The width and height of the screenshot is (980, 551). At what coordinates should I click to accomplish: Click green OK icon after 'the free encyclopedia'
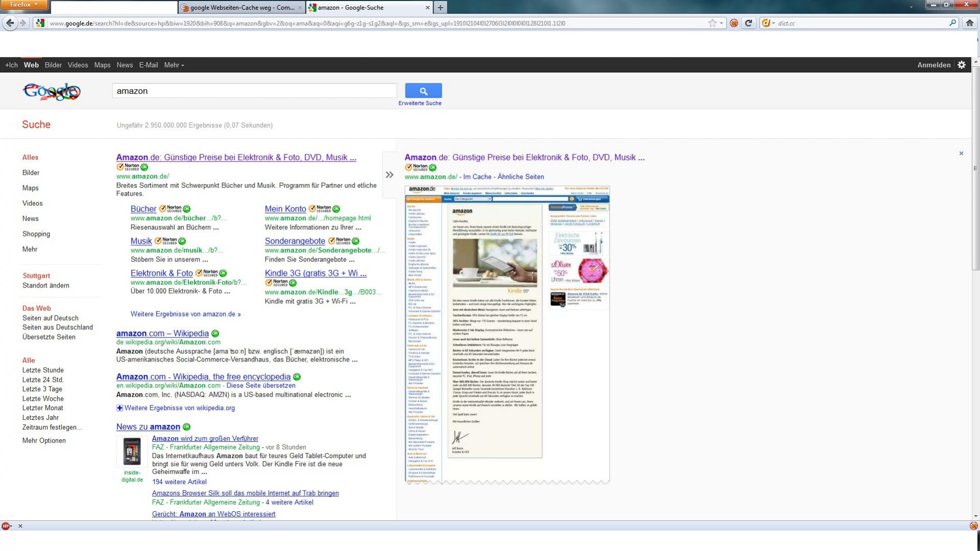coord(297,377)
